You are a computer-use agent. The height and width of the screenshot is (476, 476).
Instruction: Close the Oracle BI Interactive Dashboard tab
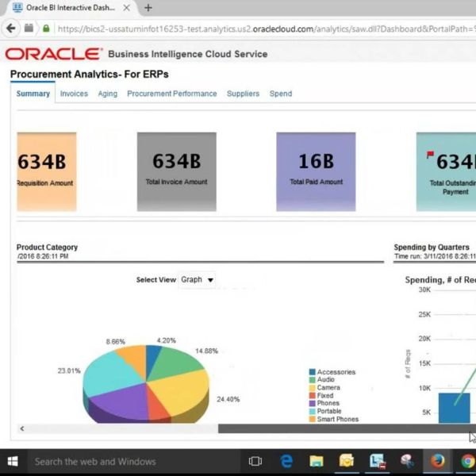click(x=126, y=8)
